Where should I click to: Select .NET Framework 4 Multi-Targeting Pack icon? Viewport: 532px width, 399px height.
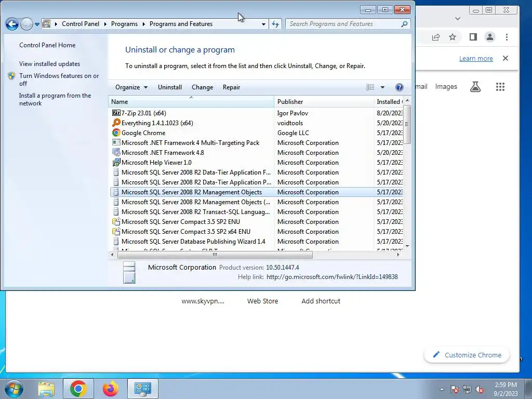tap(116, 142)
